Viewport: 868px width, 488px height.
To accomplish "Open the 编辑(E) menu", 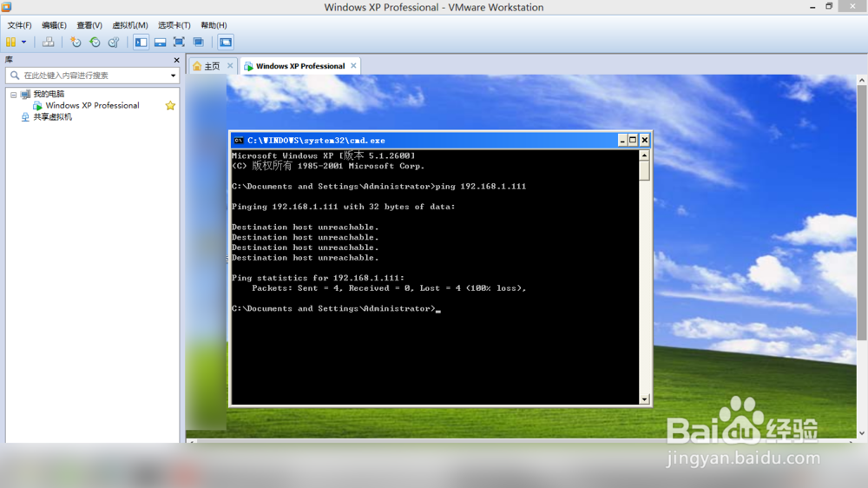I will [x=54, y=25].
